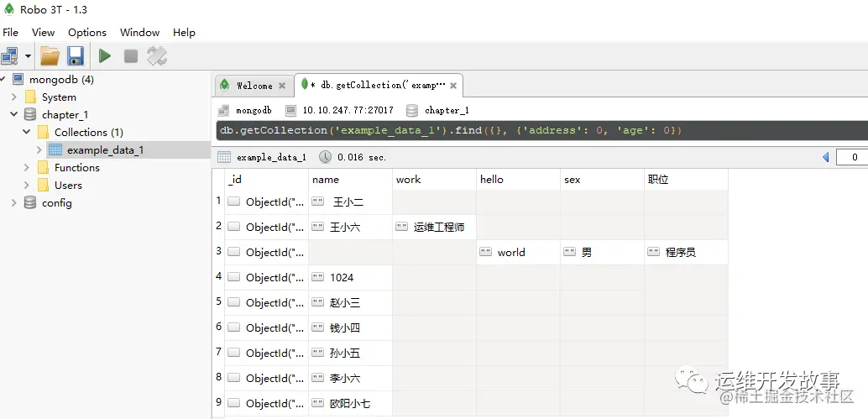Select hello cell world
This screenshot has height=419, width=868.
tap(518, 253)
